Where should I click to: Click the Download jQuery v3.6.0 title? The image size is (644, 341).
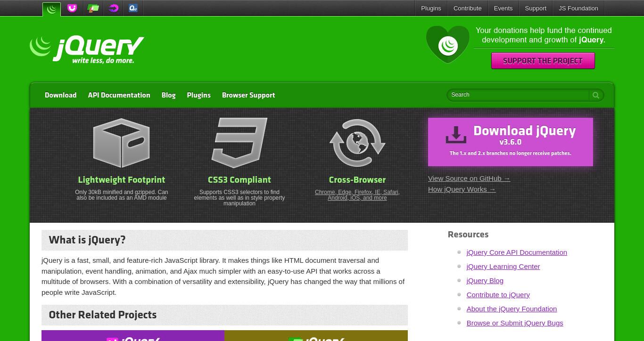point(524,135)
